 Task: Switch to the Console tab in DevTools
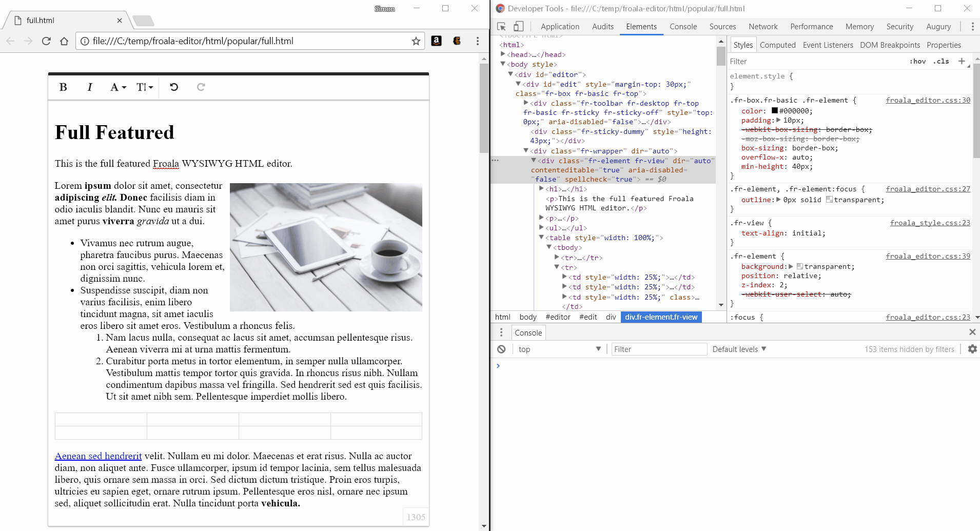coord(683,27)
